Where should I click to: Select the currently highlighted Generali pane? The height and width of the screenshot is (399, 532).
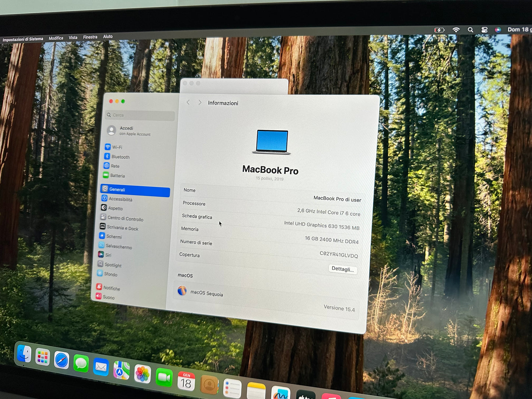(x=117, y=190)
